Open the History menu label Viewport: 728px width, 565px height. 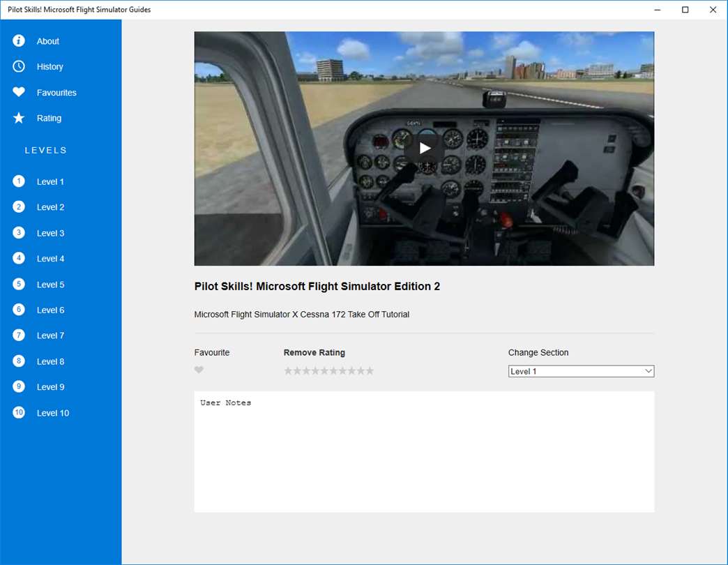(50, 67)
